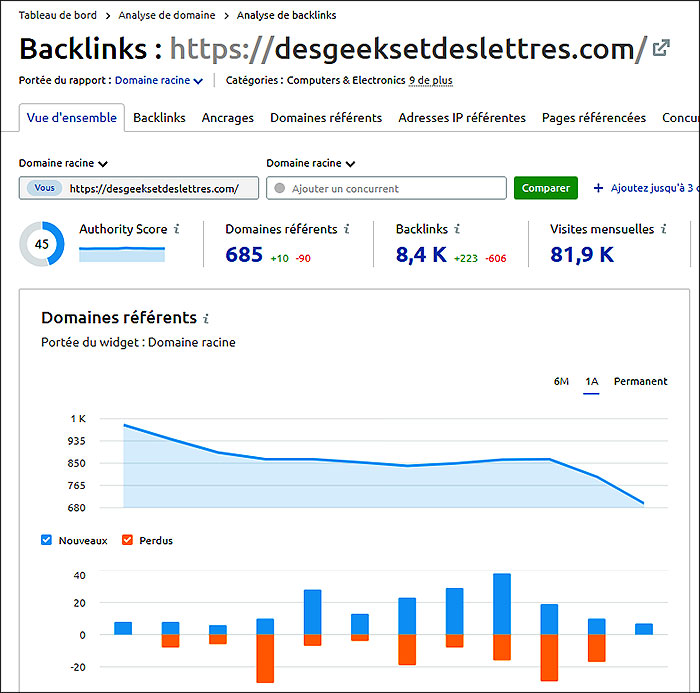700x693 pixels.
Task: Uncheck the Nouveaux checkbox
Action: point(46,540)
